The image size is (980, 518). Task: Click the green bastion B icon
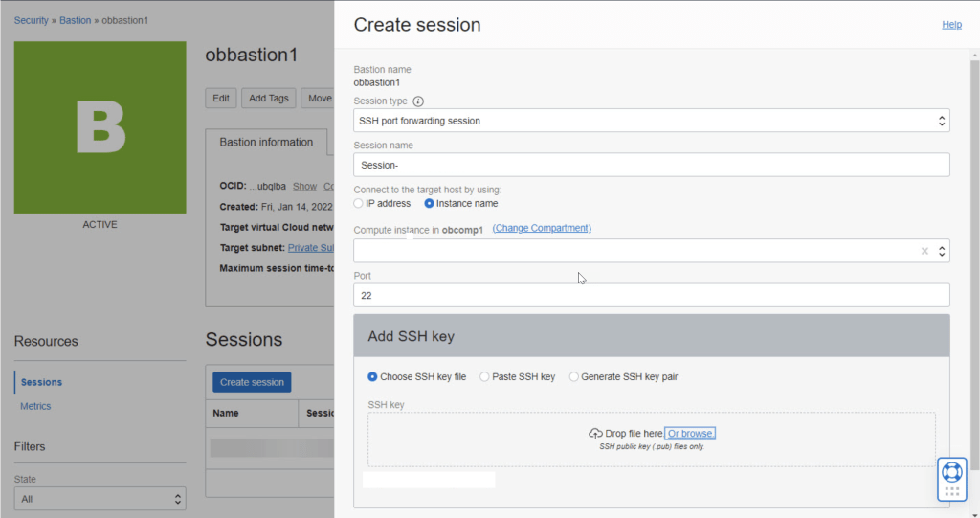(x=100, y=127)
